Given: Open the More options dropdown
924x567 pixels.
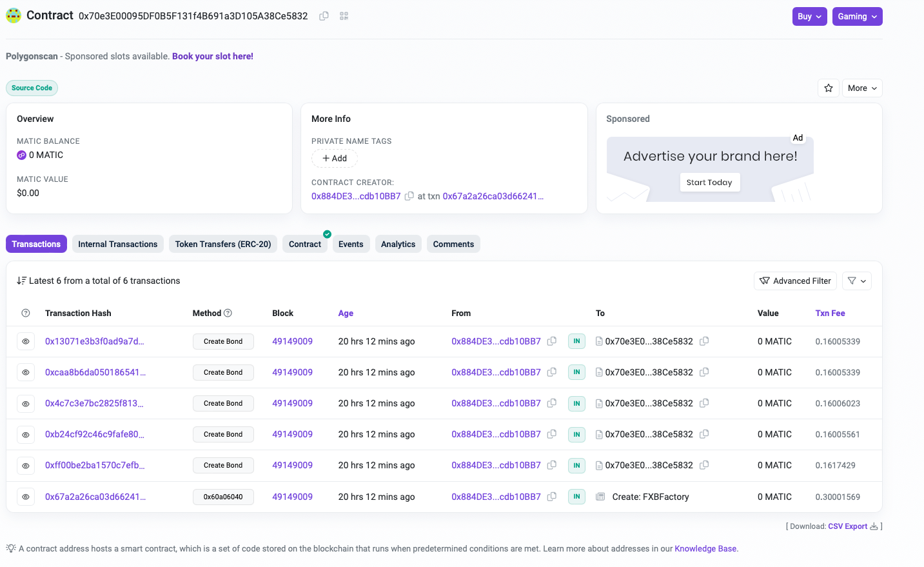Looking at the screenshot, I should coord(861,88).
